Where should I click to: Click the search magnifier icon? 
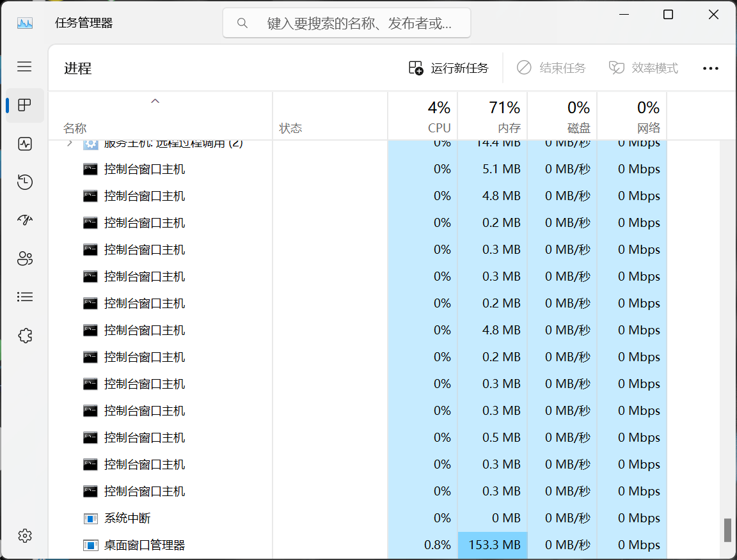(x=242, y=23)
